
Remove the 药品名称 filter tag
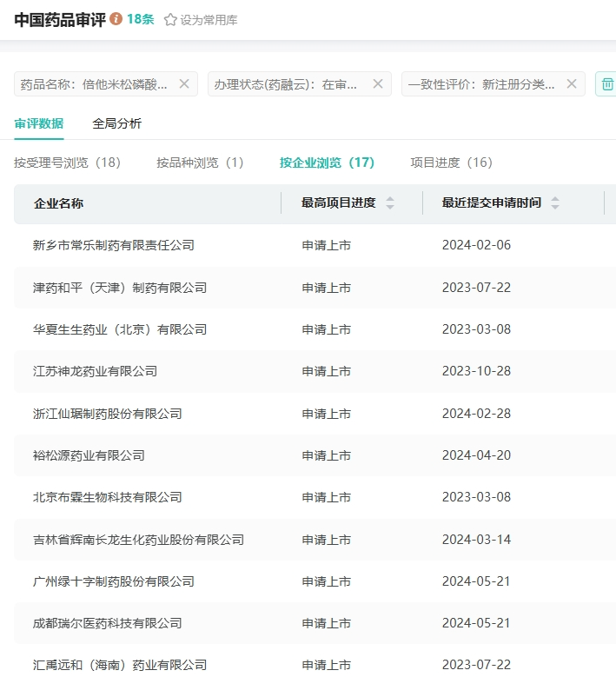point(184,84)
